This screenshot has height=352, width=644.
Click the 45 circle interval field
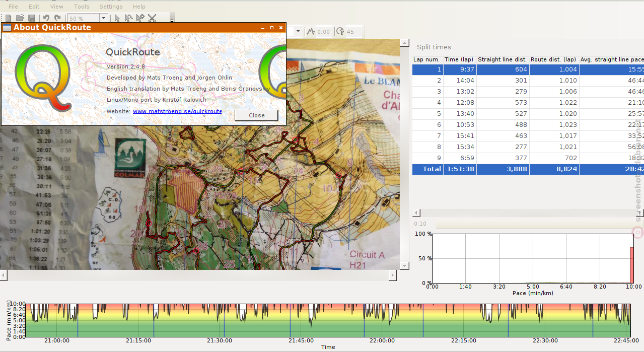pos(354,32)
